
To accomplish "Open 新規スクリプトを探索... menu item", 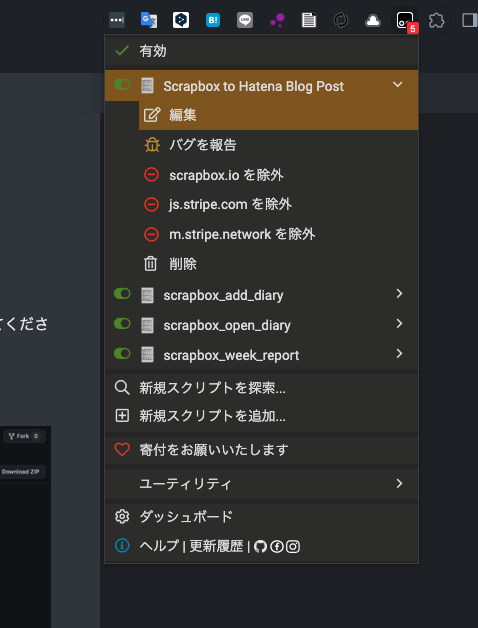I will [x=262, y=388].
